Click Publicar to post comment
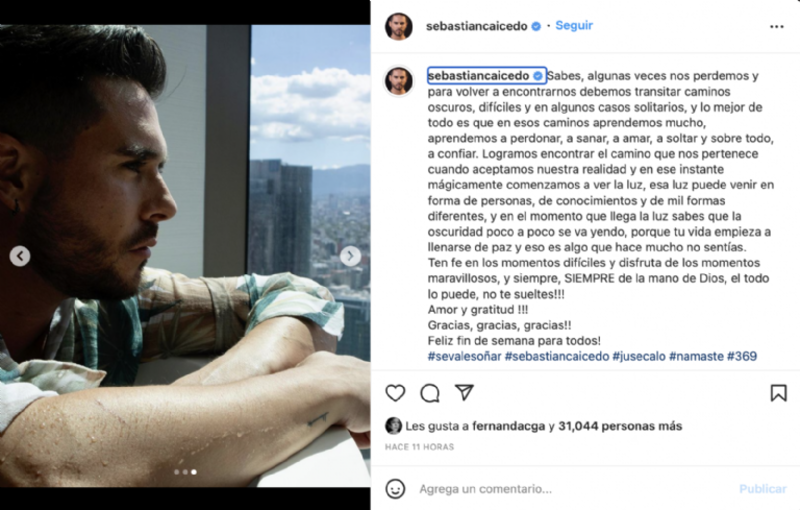Viewport: 800px width, 510px height. point(763,489)
